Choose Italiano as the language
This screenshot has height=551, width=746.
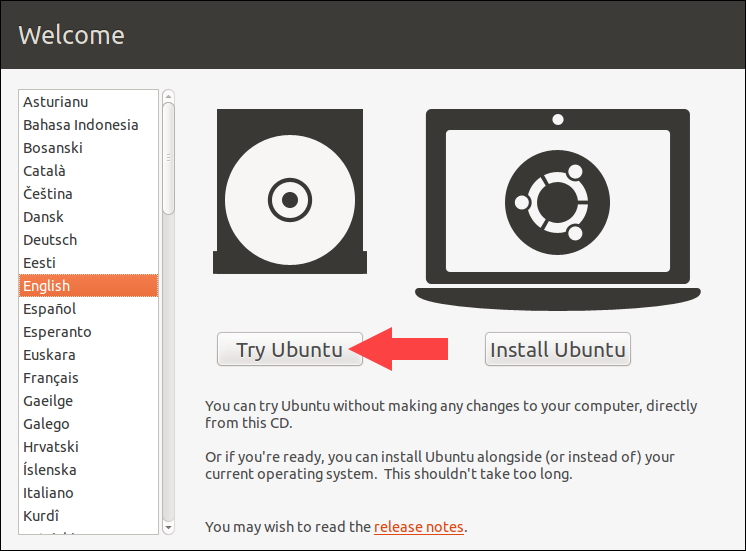click(88, 493)
